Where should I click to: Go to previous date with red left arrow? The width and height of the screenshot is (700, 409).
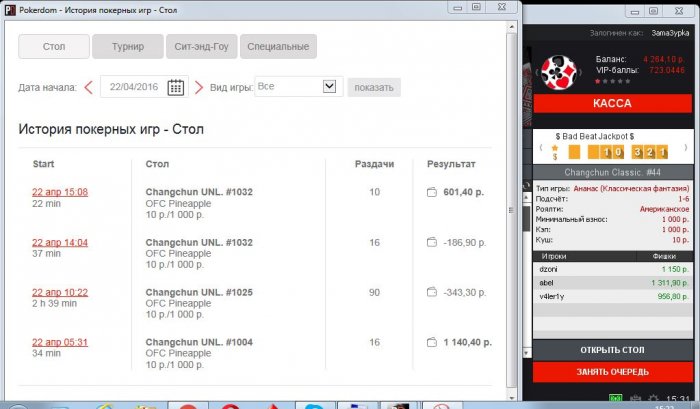click(x=88, y=87)
